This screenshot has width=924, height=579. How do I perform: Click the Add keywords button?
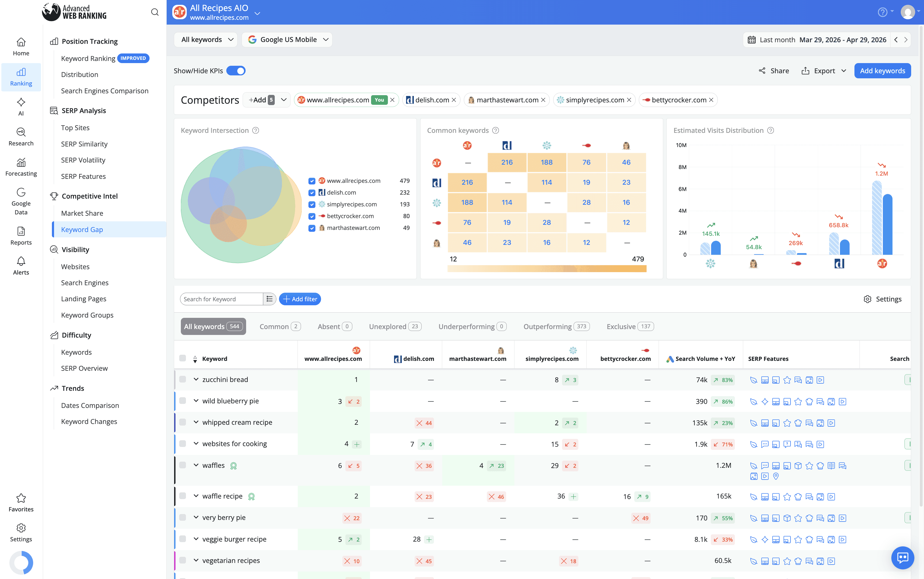point(882,71)
